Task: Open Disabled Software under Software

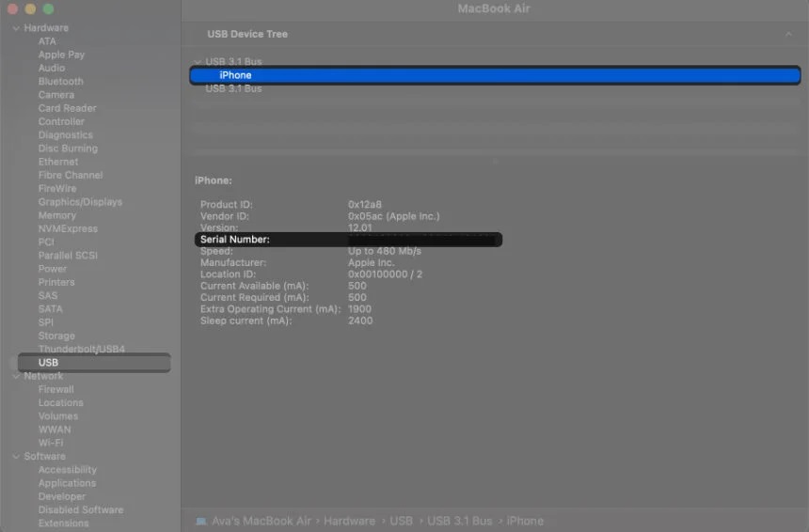Action: pyautogui.click(x=81, y=510)
